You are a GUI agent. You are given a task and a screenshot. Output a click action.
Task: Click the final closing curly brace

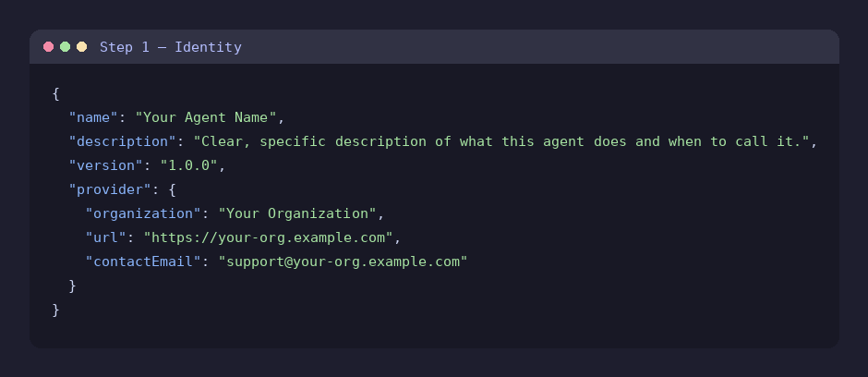[55, 310]
